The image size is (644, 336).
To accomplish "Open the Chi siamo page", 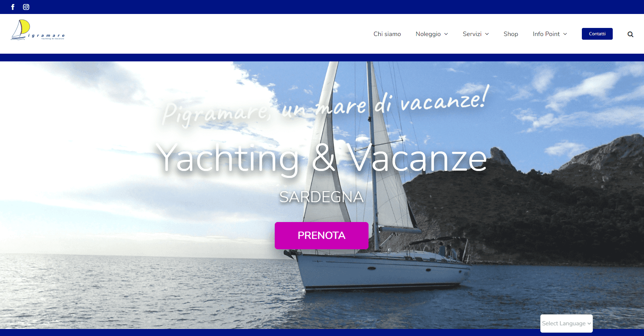I will [387, 34].
